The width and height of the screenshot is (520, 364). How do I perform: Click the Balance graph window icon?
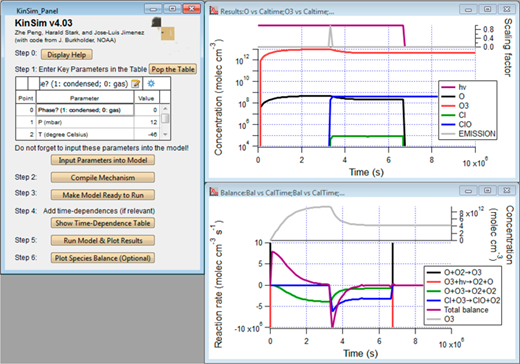[x=214, y=192]
